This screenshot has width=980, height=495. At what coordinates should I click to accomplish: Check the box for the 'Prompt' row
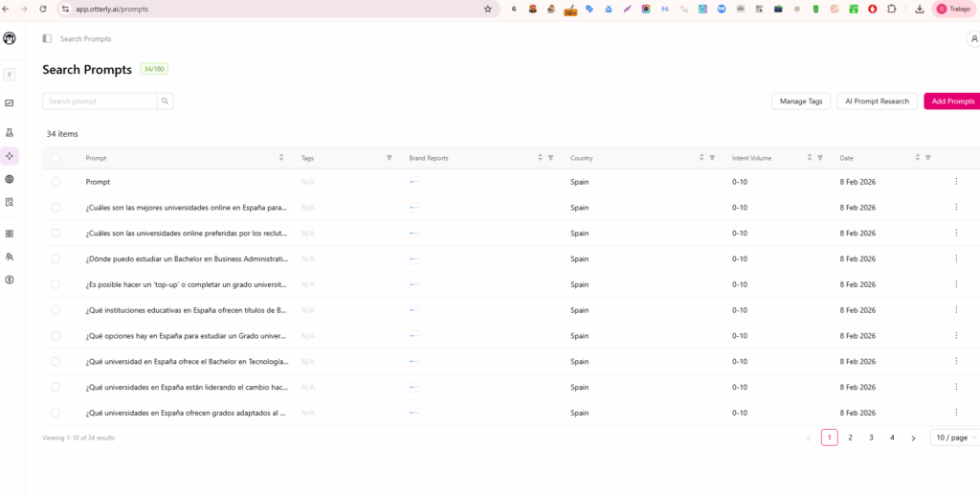point(56,182)
